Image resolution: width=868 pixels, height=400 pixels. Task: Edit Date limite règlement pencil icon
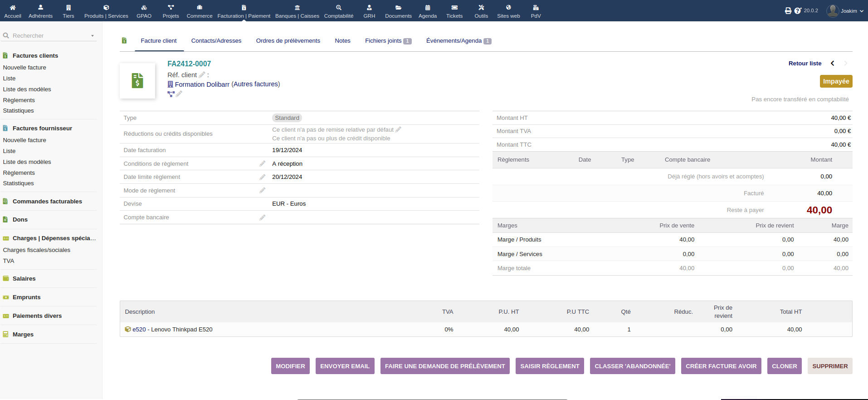coord(262,177)
